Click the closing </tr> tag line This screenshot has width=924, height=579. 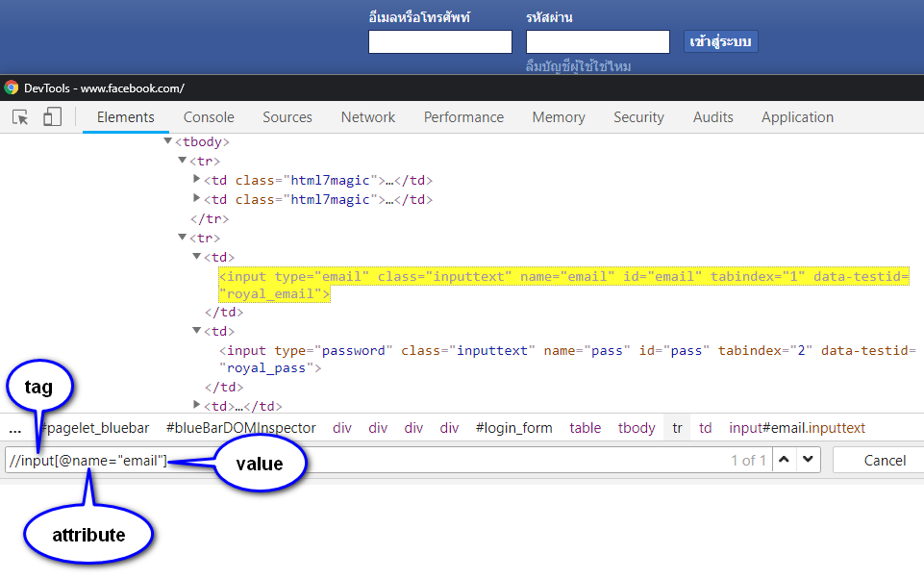210,218
